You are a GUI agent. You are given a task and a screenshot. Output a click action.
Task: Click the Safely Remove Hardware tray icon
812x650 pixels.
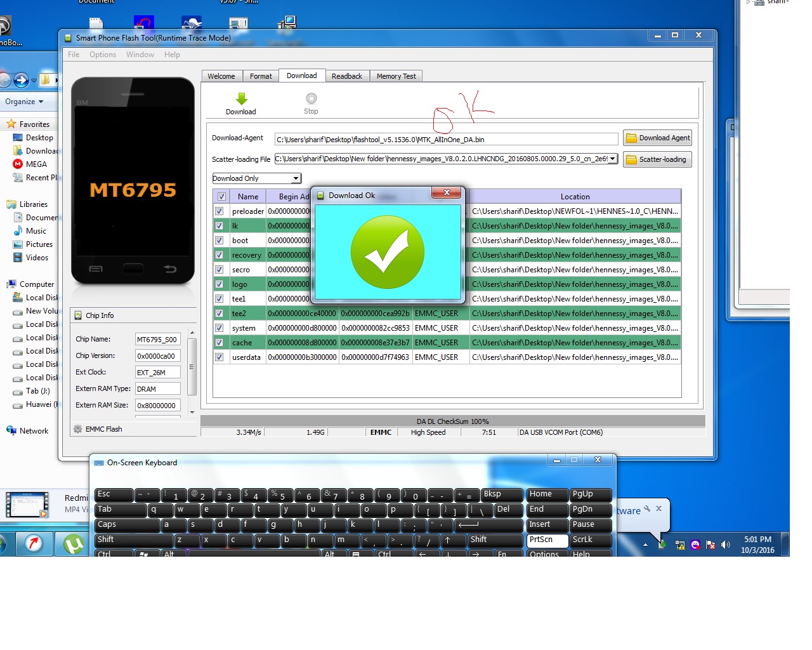(662, 544)
